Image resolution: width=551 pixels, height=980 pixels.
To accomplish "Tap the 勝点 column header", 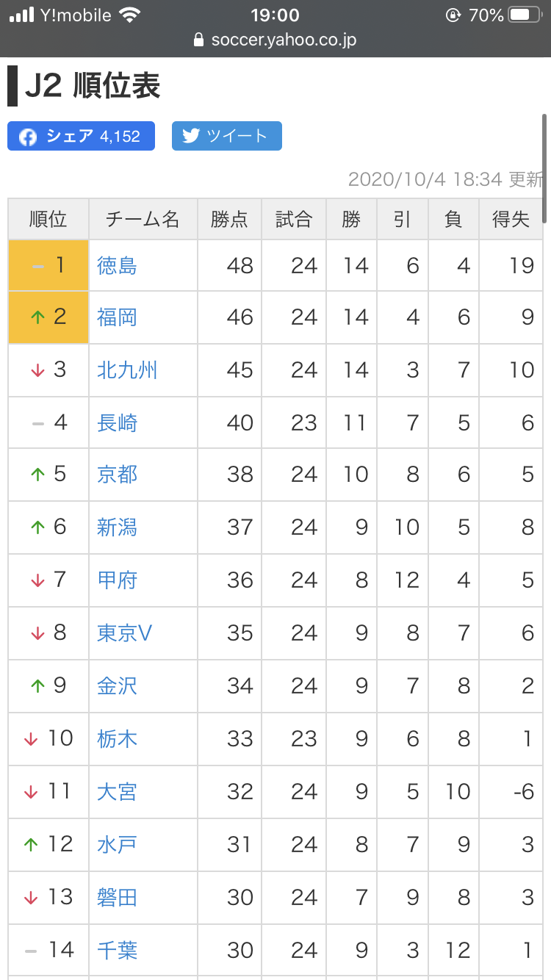I will pyautogui.click(x=229, y=219).
